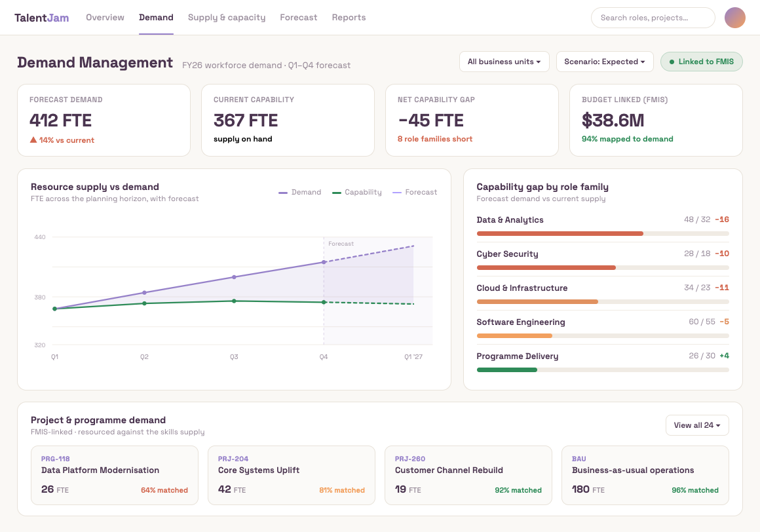760x532 pixels.
Task: Click the 14% vs current text
Action: pos(67,140)
